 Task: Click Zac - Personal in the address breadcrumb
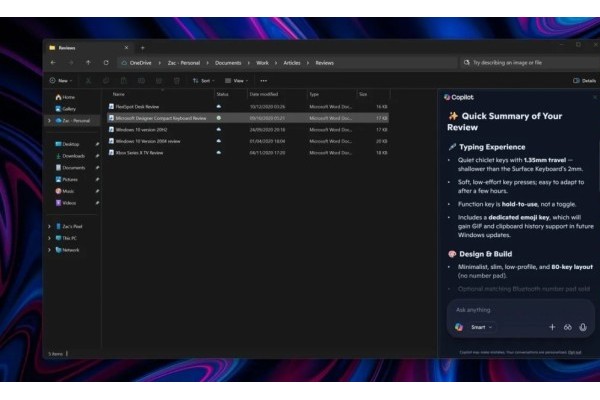click(184, 63)
